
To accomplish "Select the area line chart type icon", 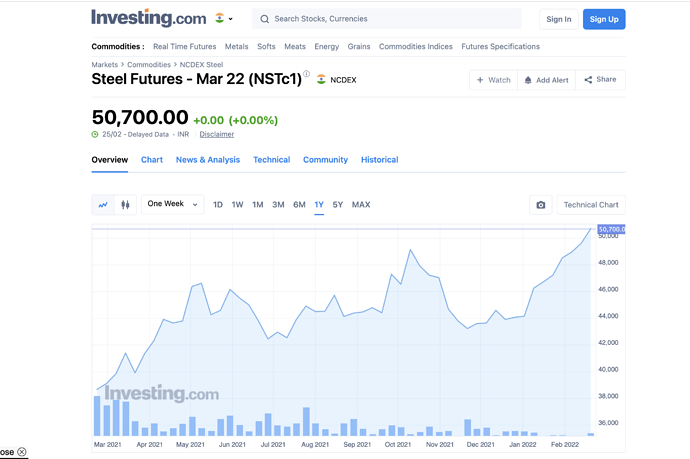I will click(103, 204).
